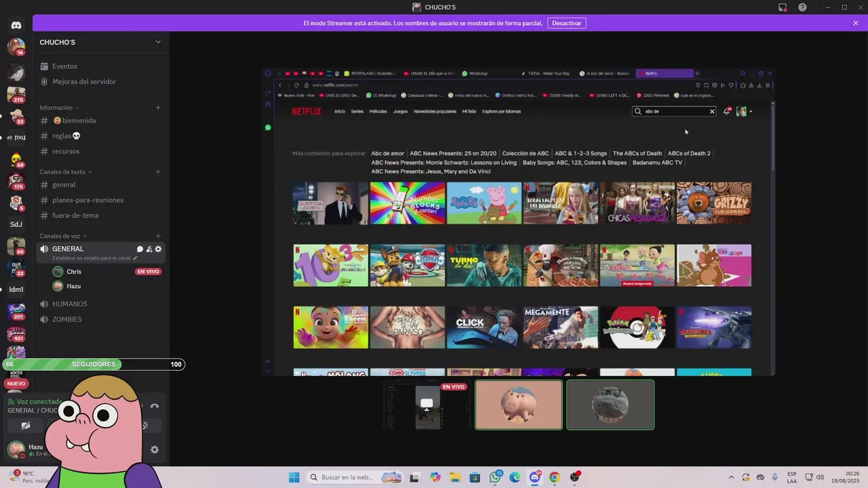Open Discord inbox icon in title bar
Image resolution: width=868 pixels, height=488 pixels.
783,7
